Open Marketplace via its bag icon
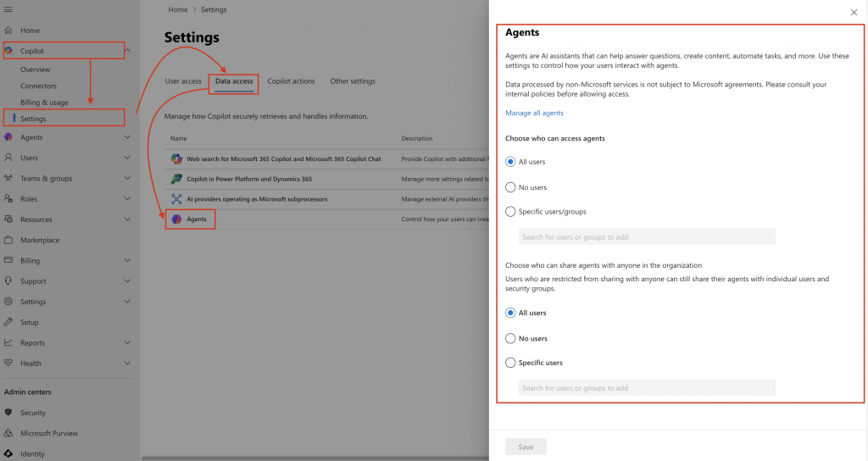 (8, 240)
